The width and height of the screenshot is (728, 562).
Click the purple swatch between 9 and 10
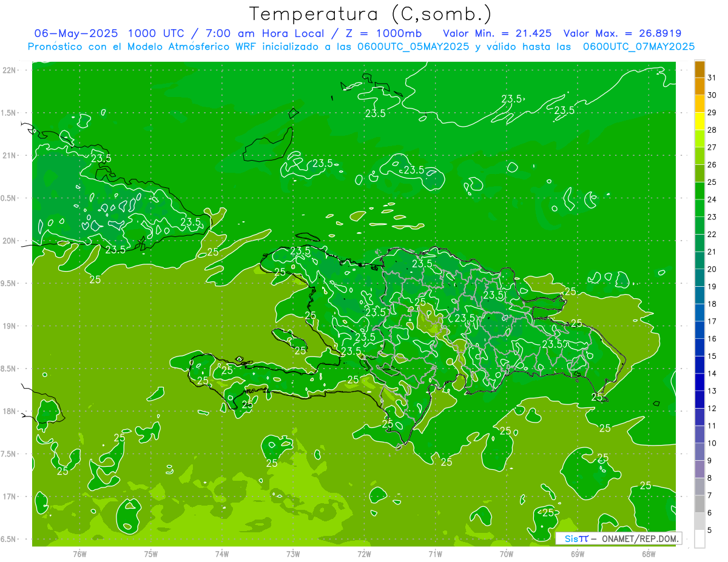coord(699,452)
